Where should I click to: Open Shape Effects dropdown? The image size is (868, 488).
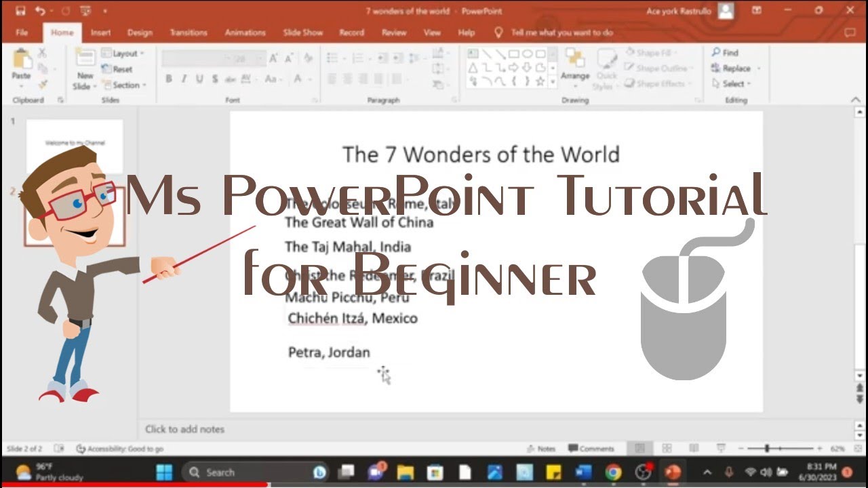coord(656,84)
